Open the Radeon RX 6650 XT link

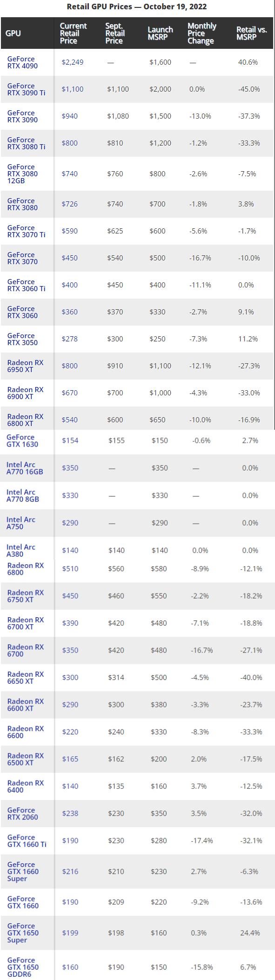pyautogui.click(x=25, y=678)
